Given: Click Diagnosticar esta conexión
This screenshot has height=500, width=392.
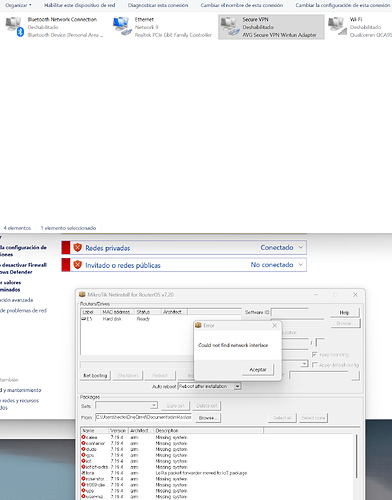Looking at the screenshot, I should click(158, 5).
